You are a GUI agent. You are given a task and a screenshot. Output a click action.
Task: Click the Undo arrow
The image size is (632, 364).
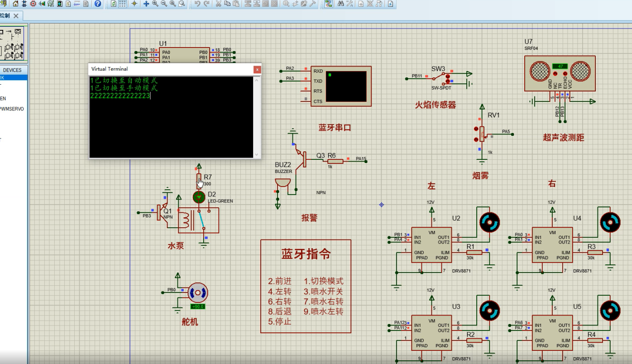pyautogui.click(x=197, y=4)
